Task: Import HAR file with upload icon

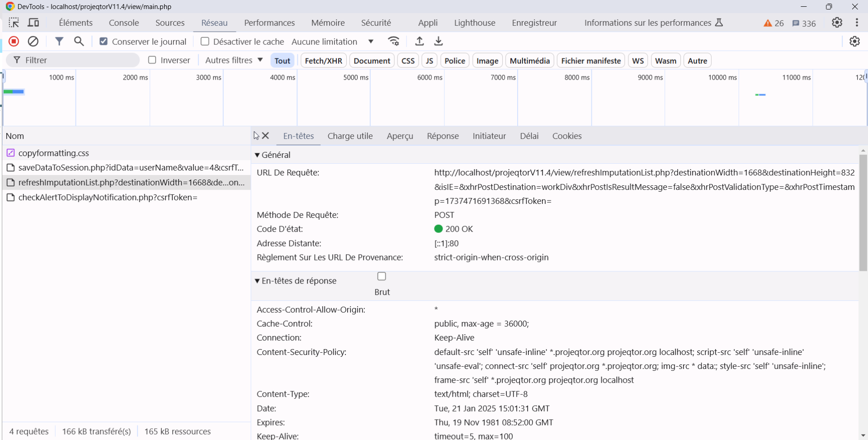Action: (420, 42)
